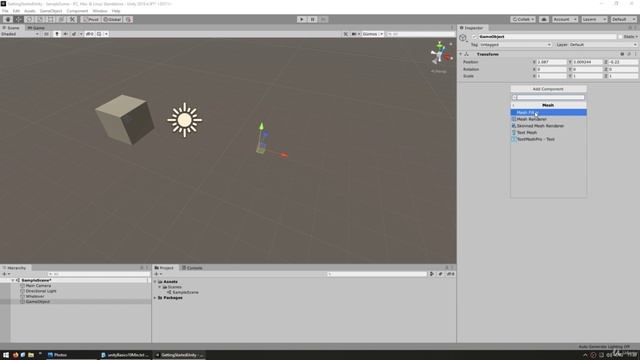Open the Gizmos dropdown

point(373,34)
